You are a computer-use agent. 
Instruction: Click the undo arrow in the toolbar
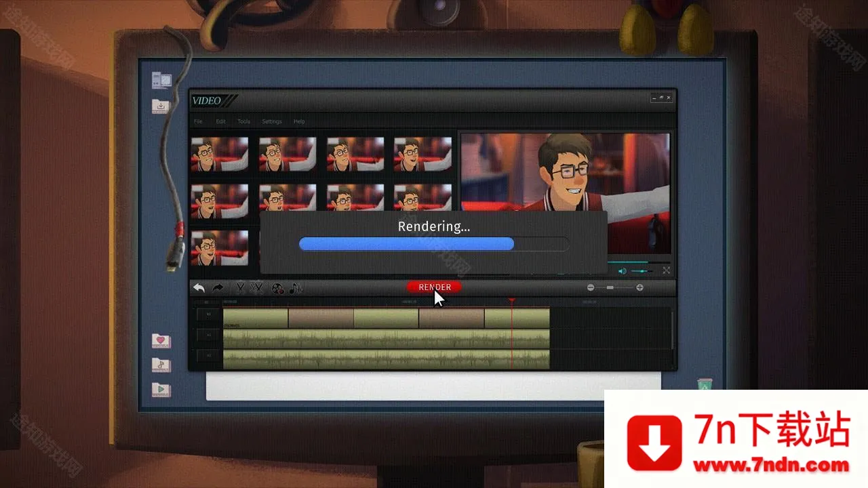pyautogui.click(x=199, y=288)
